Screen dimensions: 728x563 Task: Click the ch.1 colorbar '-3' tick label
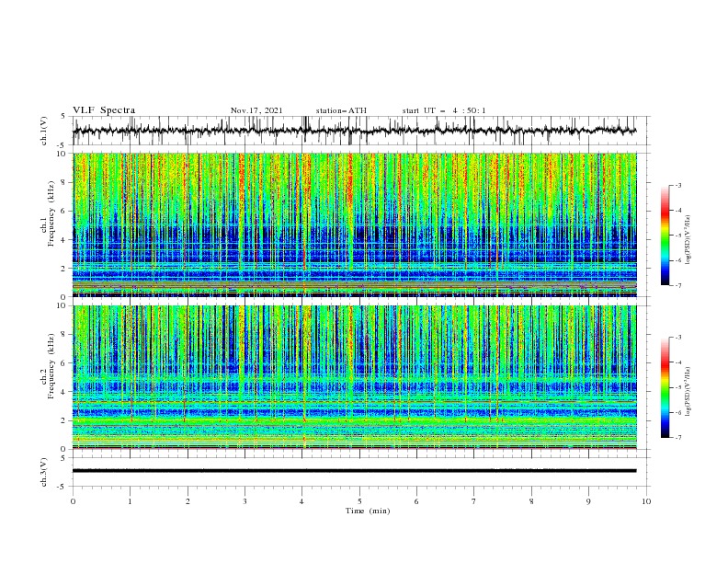point(677,185)
